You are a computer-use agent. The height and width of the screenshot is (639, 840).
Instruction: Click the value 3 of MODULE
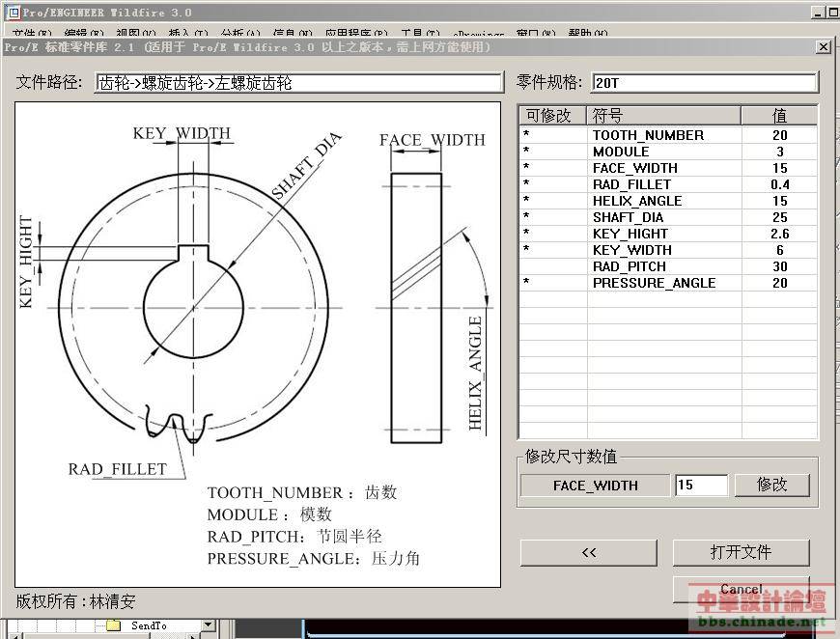coord(780,152)
